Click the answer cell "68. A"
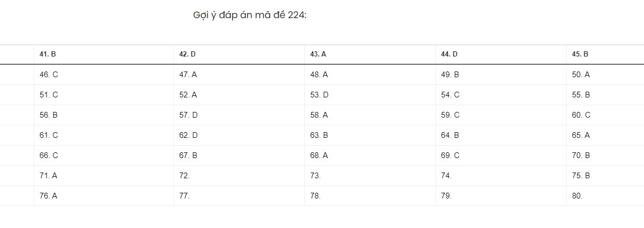644x228 pixels. [319, 155]
